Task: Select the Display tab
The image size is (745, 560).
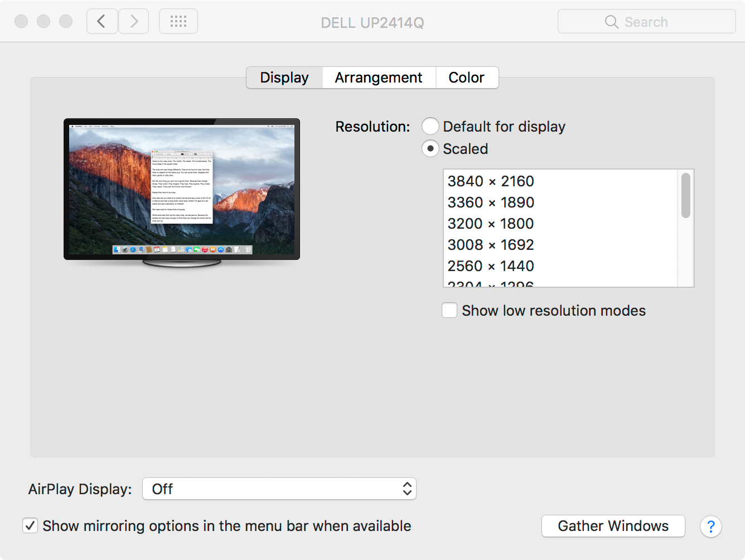Action: (x=284, y=78)
